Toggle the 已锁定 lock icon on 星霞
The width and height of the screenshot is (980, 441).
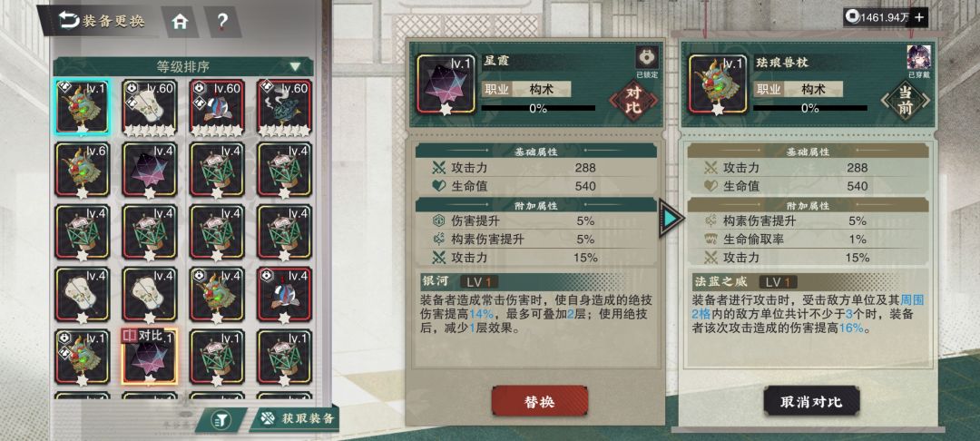point(645,58)
